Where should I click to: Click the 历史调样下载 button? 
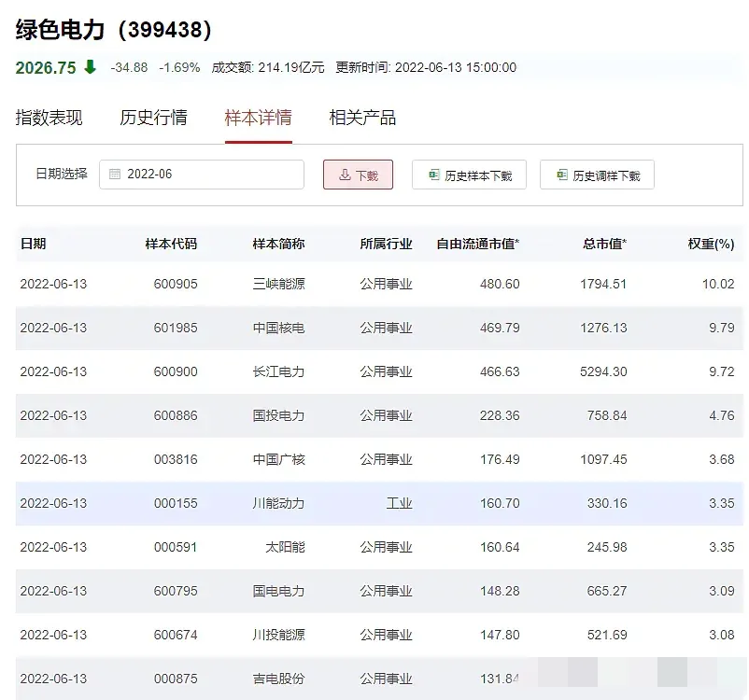597,175
